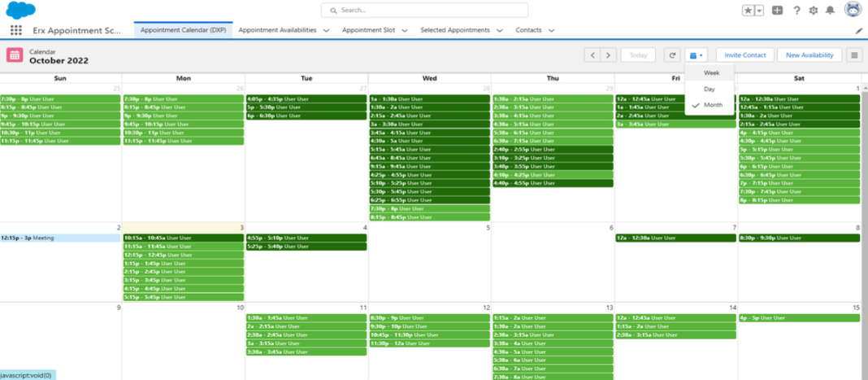868x380 pixels.
Task: Switch to the Appointment Slot tab
Action: point(368,30)
